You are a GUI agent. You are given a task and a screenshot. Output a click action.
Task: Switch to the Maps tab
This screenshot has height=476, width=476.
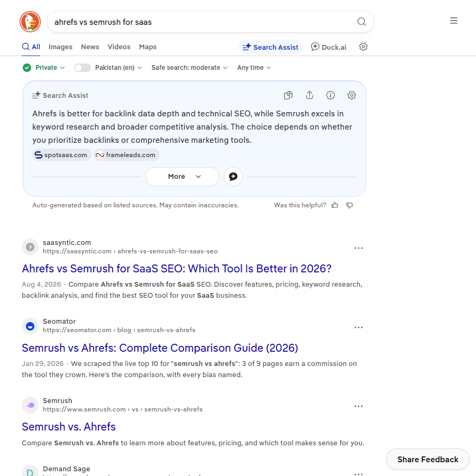(x=148, y=47)
